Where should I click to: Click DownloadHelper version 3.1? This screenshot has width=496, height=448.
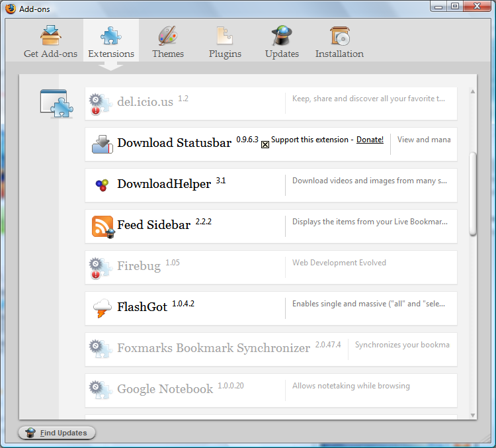[x=220, y=181]
